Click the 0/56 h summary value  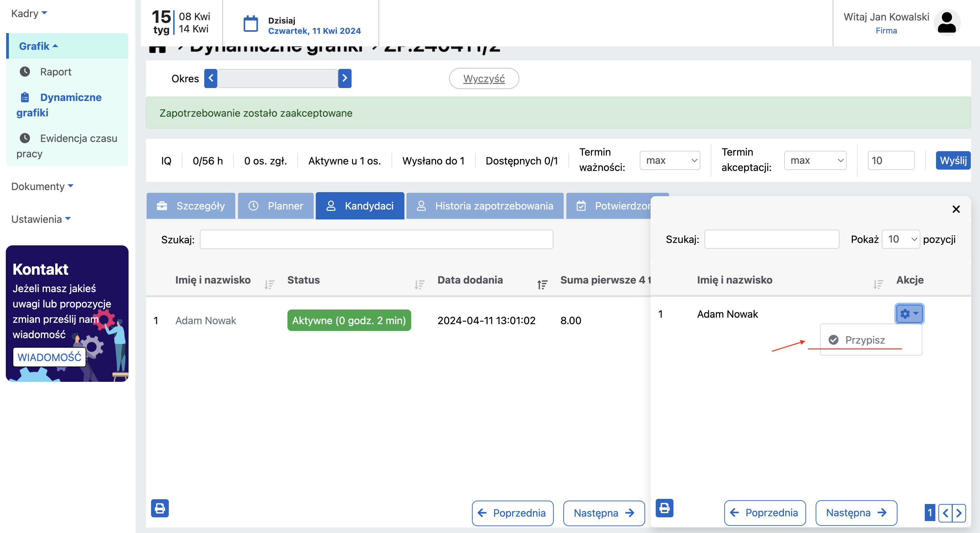pyautogui.click(x=208, y=161)
